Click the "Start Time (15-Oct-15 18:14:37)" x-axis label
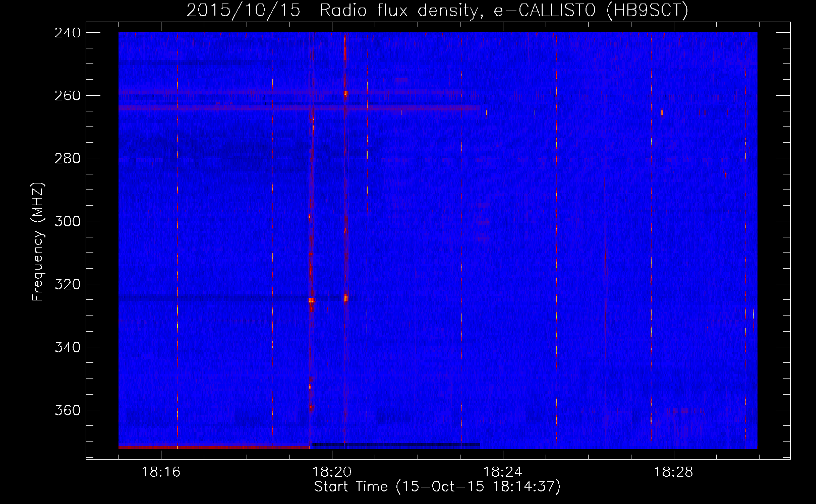Image resolution: width=816 pixels, height=504 pixels. pyautogui.click(x=437, y=486)
